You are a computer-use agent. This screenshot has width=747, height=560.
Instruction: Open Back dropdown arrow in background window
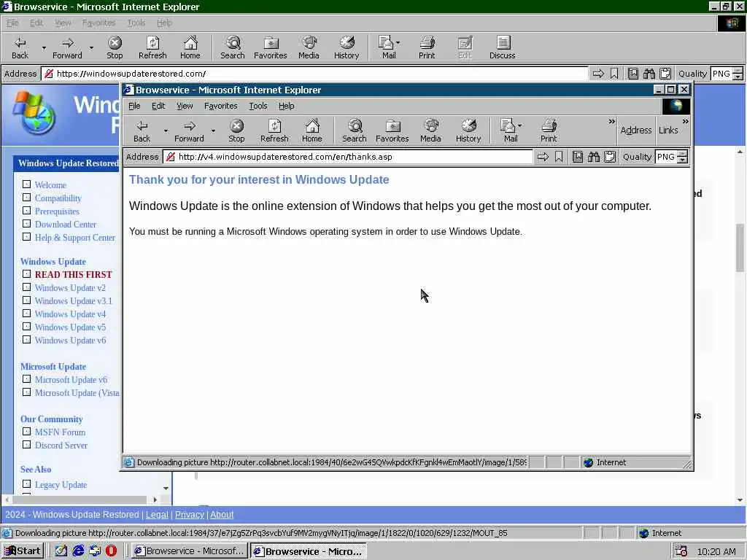tap(44, 47)
